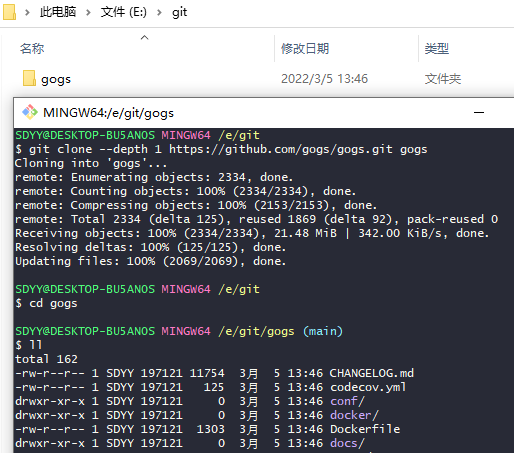
Task: Click the Enumerating objects: 2334 line
Action: pos(154,177)
